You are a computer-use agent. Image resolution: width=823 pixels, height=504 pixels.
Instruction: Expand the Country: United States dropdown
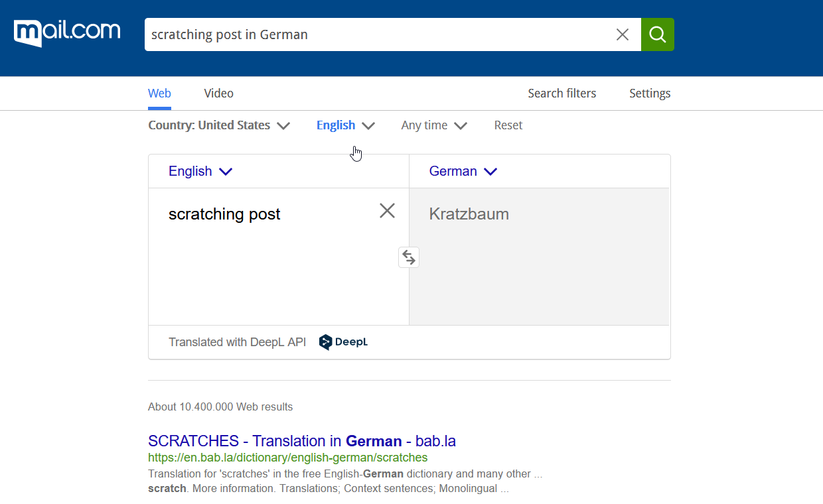(219, 125)
